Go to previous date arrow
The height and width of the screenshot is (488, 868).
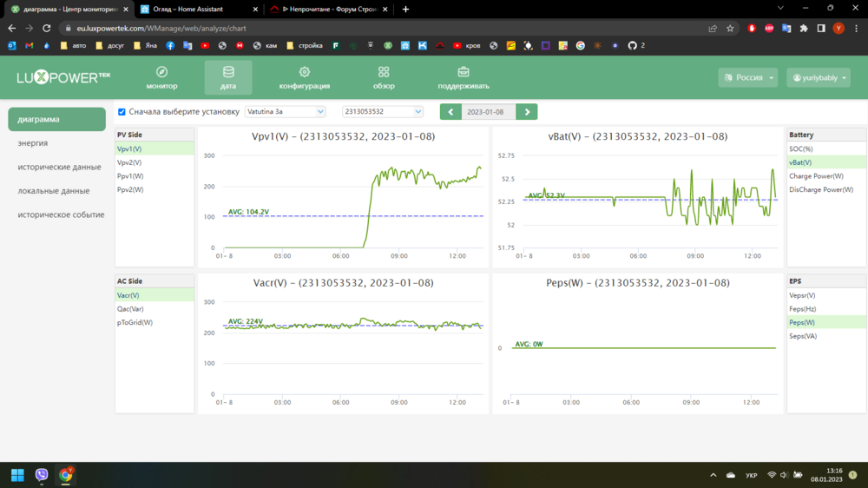(x=450, y=112)
